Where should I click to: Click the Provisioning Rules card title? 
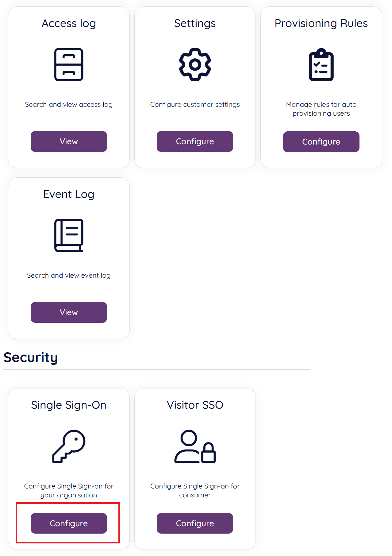pos(321,23)
